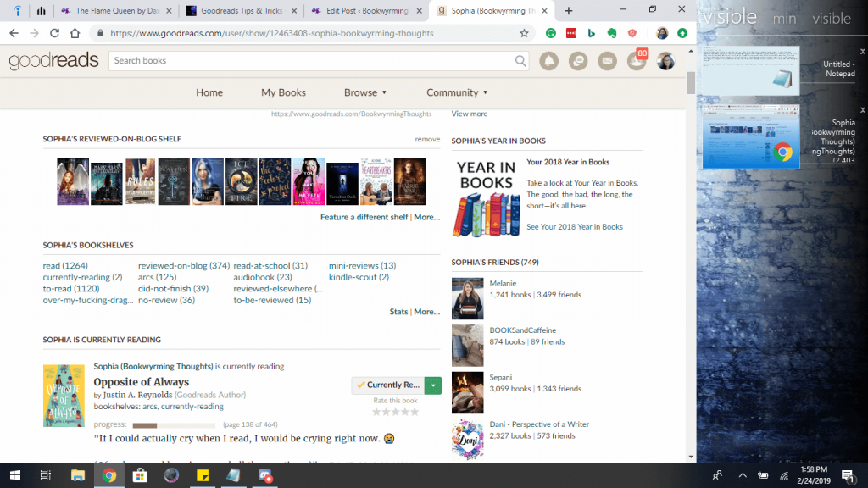Open friend requests icon with 80 badge
Viewport: 868px width, 488px height.
(636, 61)
